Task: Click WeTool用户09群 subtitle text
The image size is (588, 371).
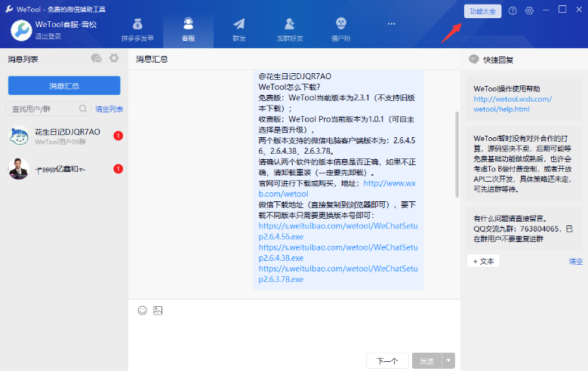Action: click(x=60, y=142)
